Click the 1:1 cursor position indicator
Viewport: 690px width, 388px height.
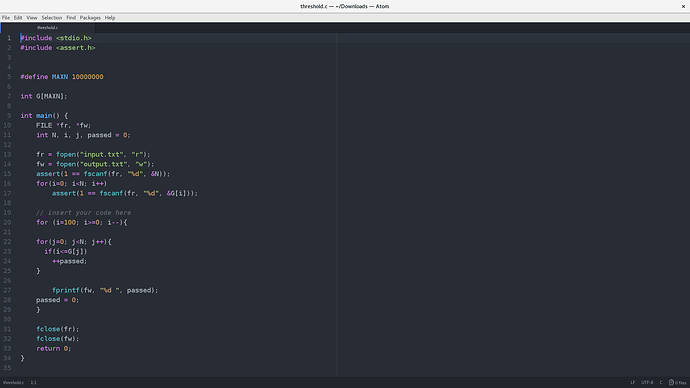[x=33, y=382]
